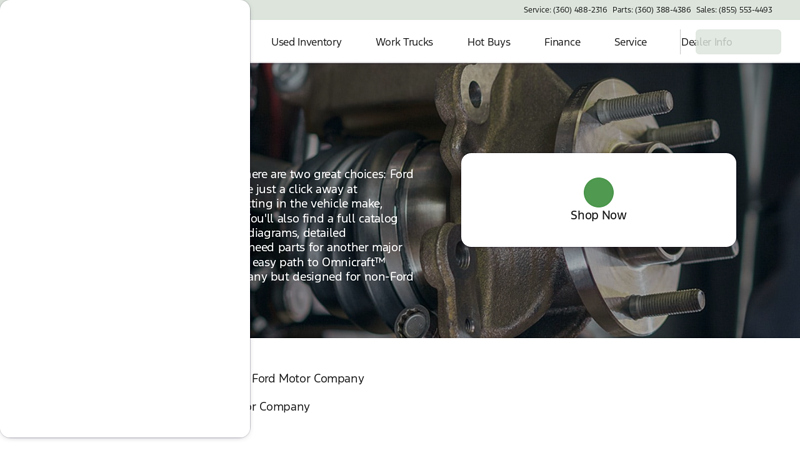
Task: Open the Dealer Info menu
Action: (707, 42)
